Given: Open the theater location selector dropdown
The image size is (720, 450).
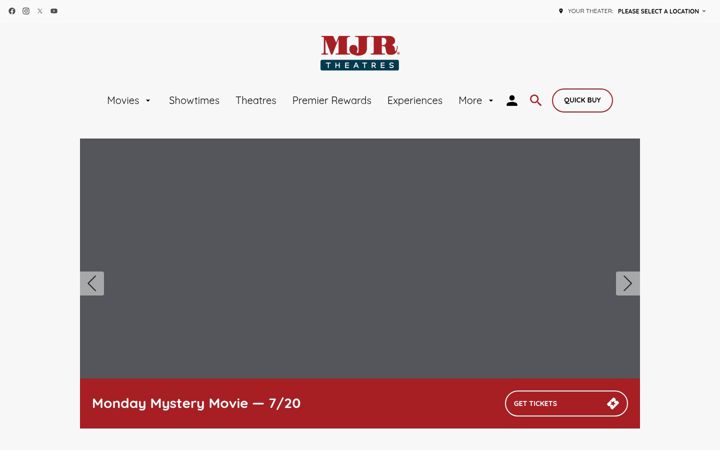Looking at the screenshot, I should click(661, 11).
